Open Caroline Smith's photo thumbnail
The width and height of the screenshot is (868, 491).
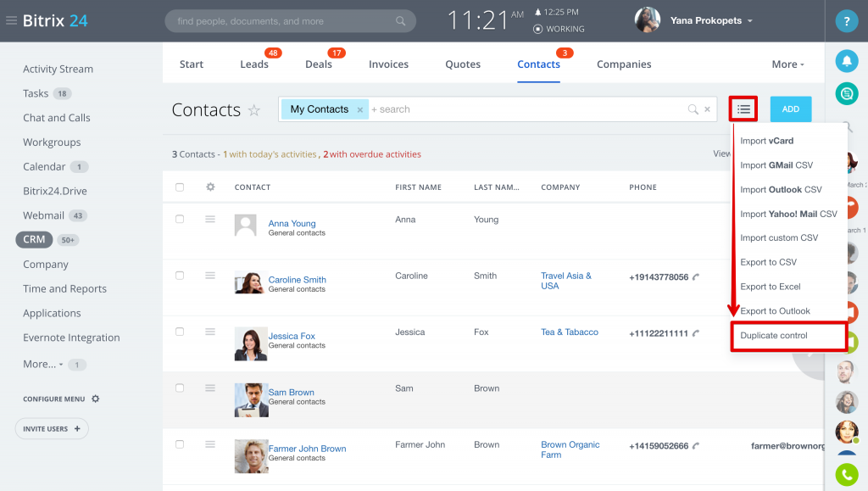coord(248,282)
